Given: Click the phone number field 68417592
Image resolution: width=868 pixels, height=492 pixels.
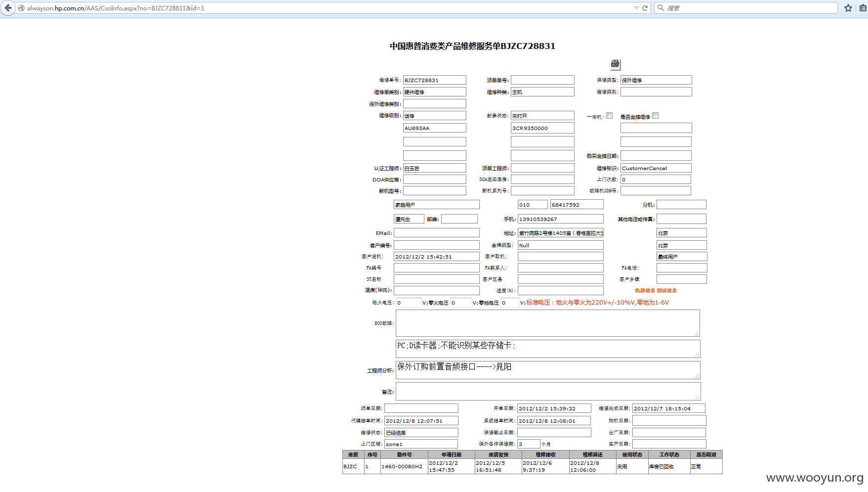Looking at the screenshot, I should [x=577, y=205].
